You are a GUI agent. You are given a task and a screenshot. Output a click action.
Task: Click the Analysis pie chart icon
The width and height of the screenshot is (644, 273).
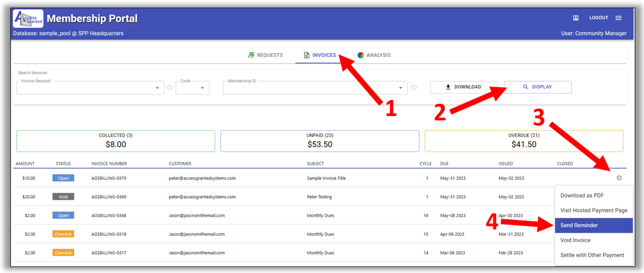[x=360, y=55]
